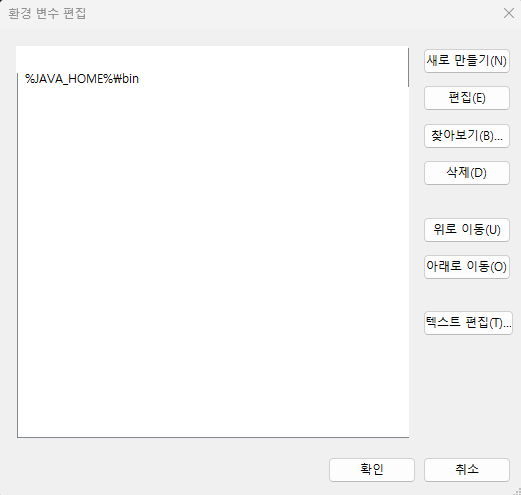Move the entry down with 아래로 이동(O)
Image resolution: width=521 pixels, height=495 pixels.
pyautogui.click(x=467, y=267)
